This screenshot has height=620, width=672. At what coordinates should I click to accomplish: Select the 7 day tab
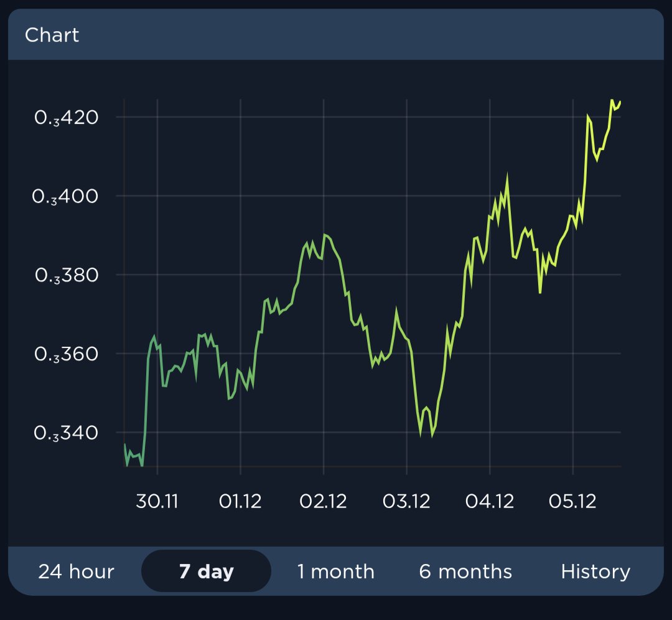click(x=206, y=571)
